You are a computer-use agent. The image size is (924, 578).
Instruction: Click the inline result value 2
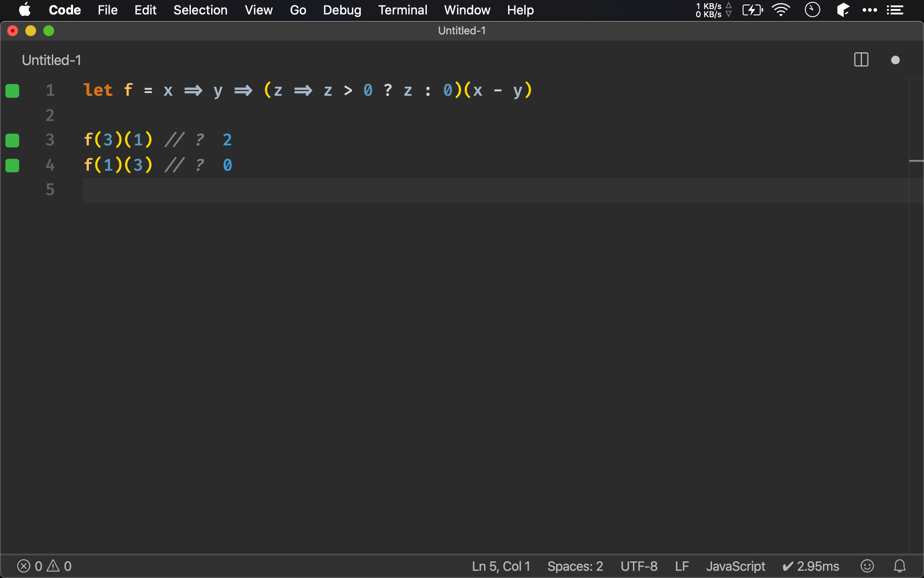tap(227, 140)
